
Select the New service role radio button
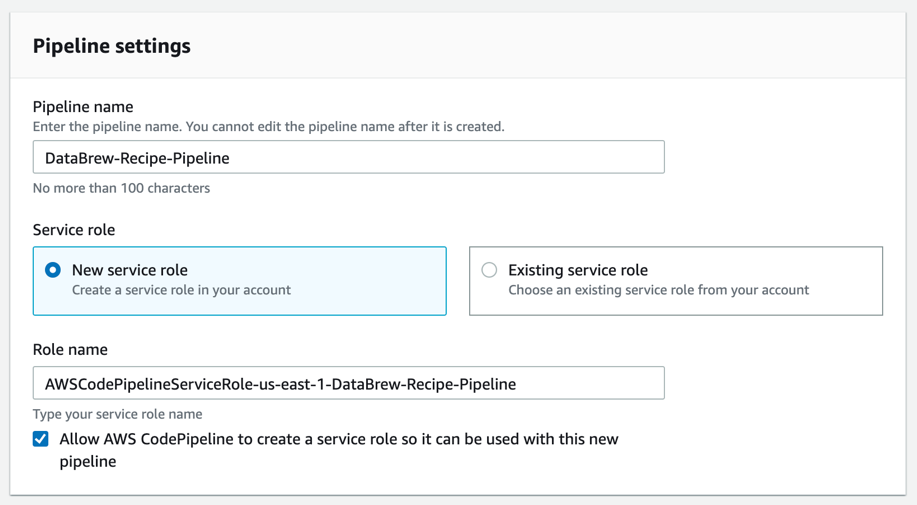pos(53,270)
